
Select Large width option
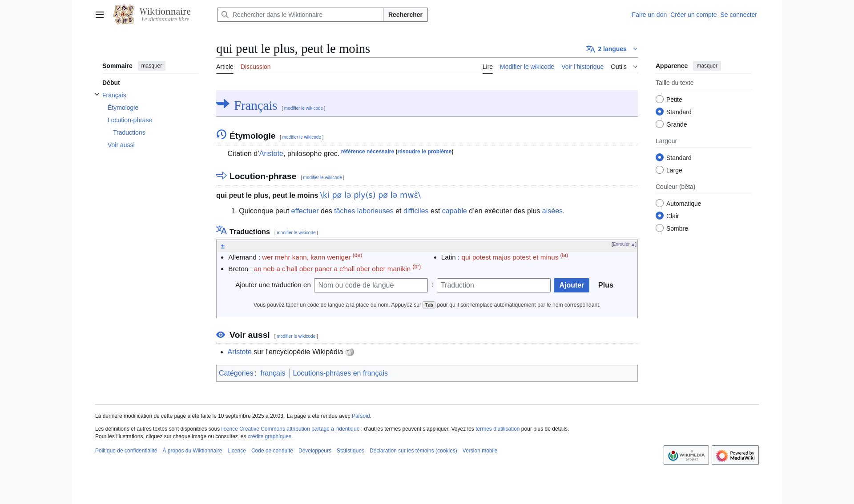click(x=660, y=170)
